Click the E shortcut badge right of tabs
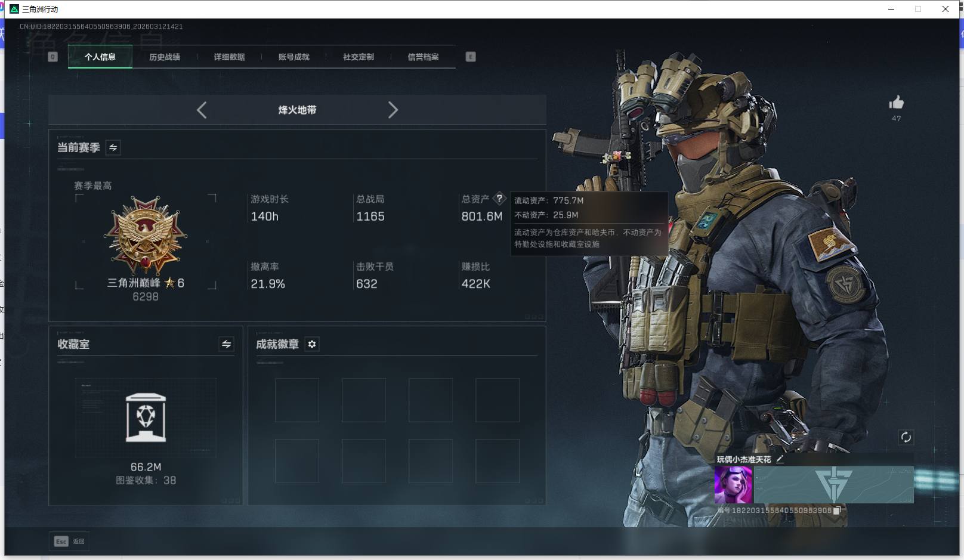 [x=471, y=57]
